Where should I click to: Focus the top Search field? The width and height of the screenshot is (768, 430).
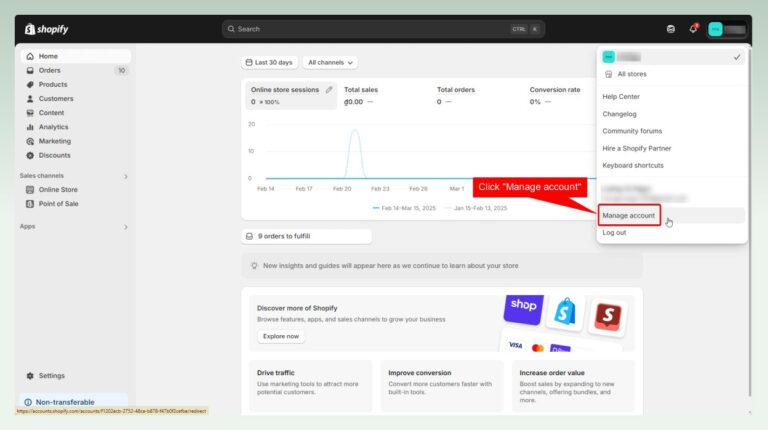[383, 29]
